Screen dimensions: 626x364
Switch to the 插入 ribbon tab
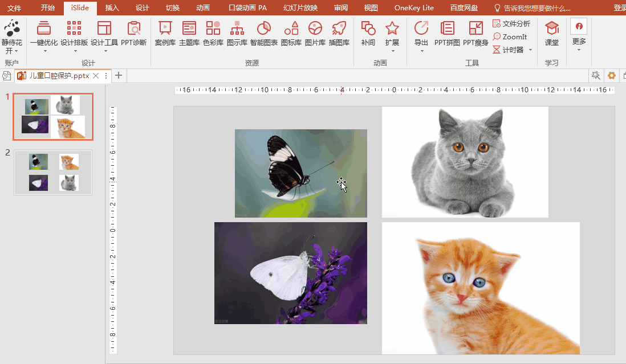[x=112, y=8]
